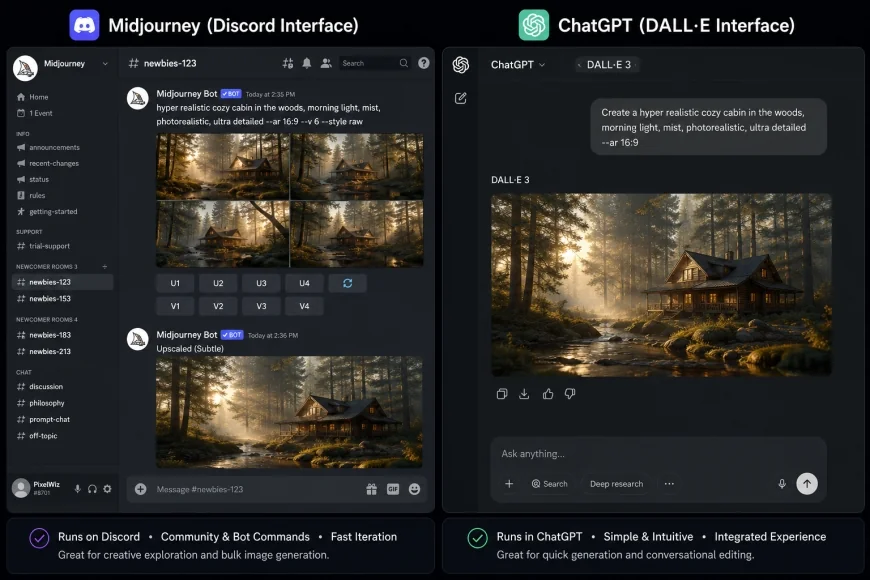
Task: Click the Discord Search field
Action: click(x=375, y=63)
